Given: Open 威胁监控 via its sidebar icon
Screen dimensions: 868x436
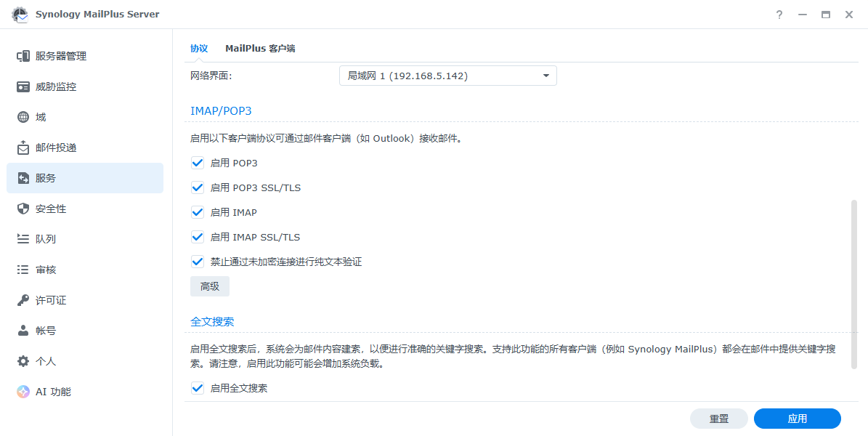Looking at the screenshot, I should tap(23, 86).
